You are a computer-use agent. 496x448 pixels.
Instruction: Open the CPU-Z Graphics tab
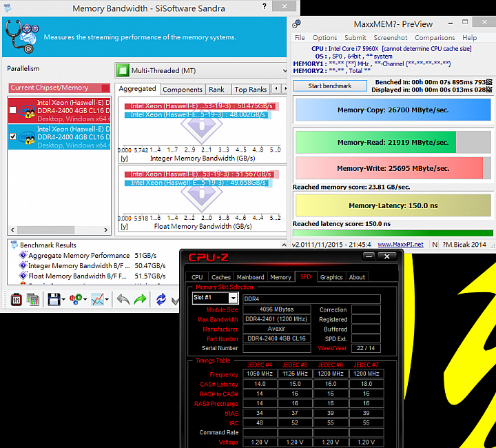click(x=331, y=277)
